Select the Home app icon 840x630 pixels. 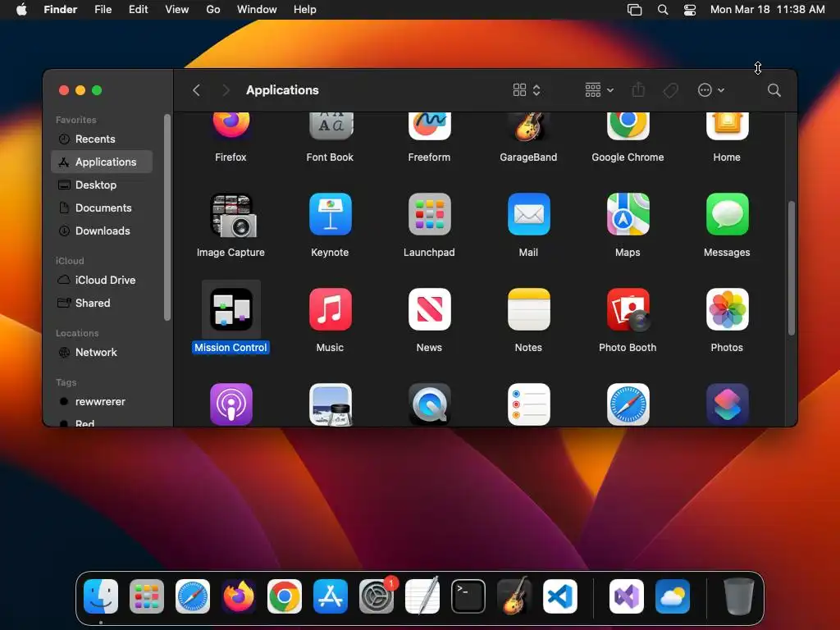(727, 126)
